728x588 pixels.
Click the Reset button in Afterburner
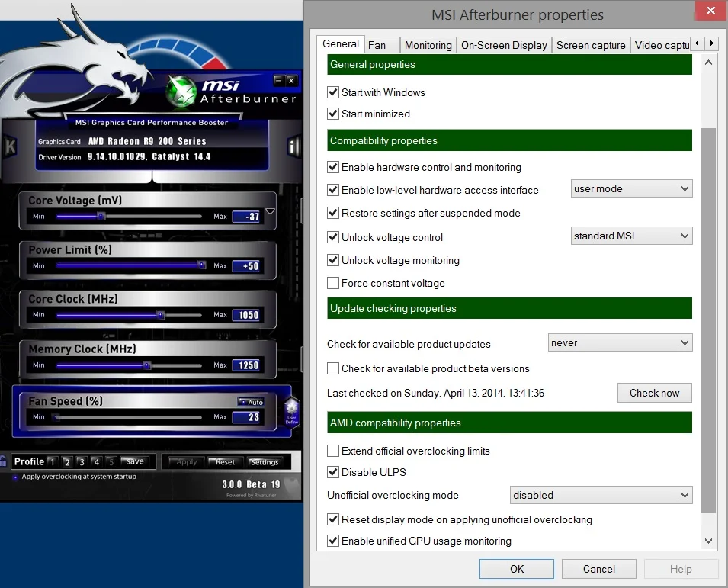[x=225, y=461]
